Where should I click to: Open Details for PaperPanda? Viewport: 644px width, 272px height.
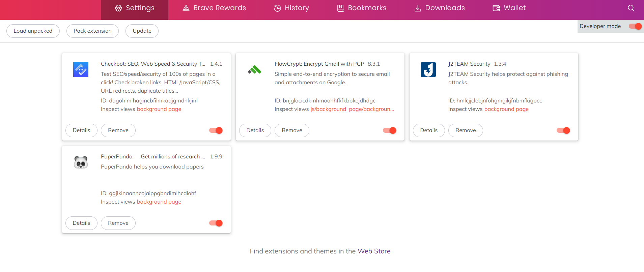(x=81, y=223)
